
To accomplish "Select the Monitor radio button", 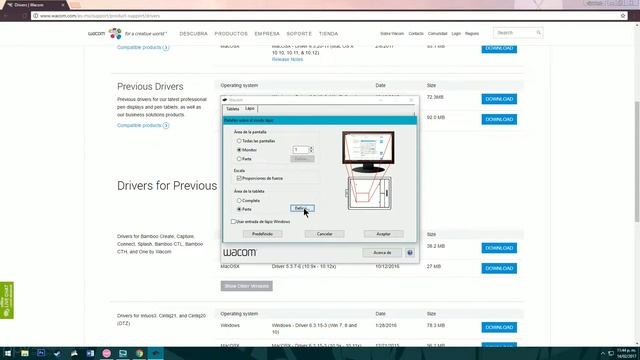I will coord(239,150).
